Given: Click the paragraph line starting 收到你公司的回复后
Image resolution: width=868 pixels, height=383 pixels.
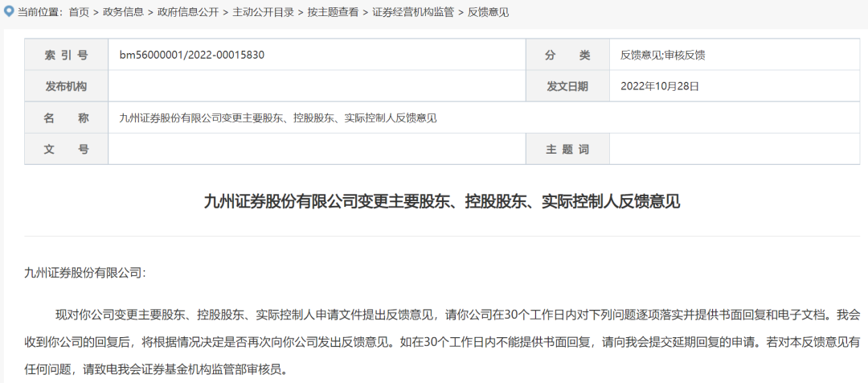Looking at the screenshot, I should 443,342.
